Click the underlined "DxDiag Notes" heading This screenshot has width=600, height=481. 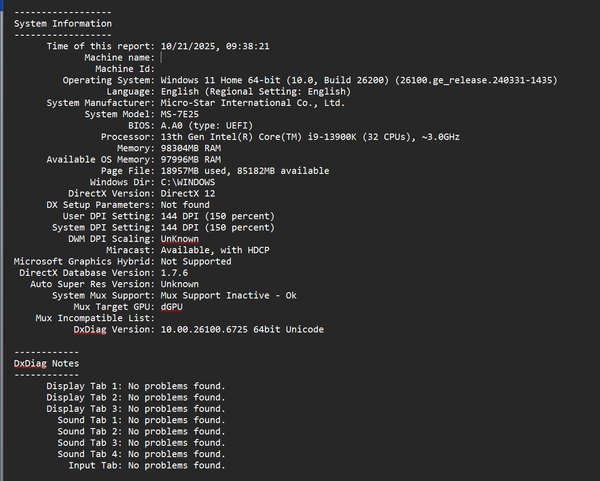(46, 363)
